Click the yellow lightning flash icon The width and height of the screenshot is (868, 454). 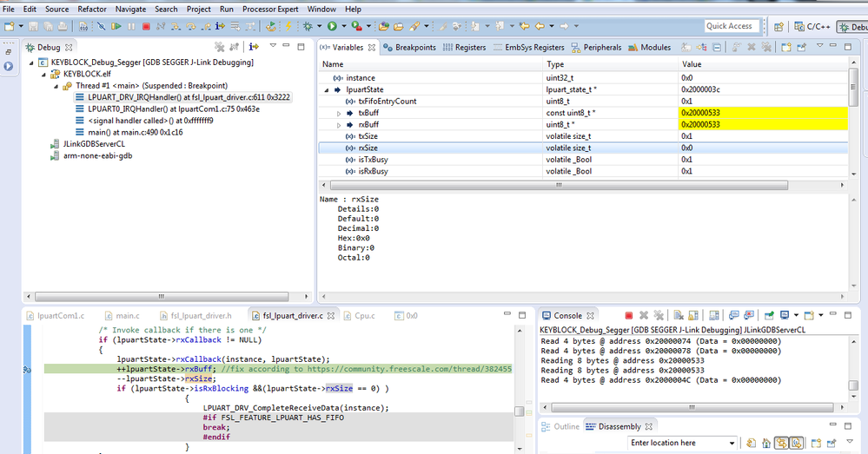288,26
